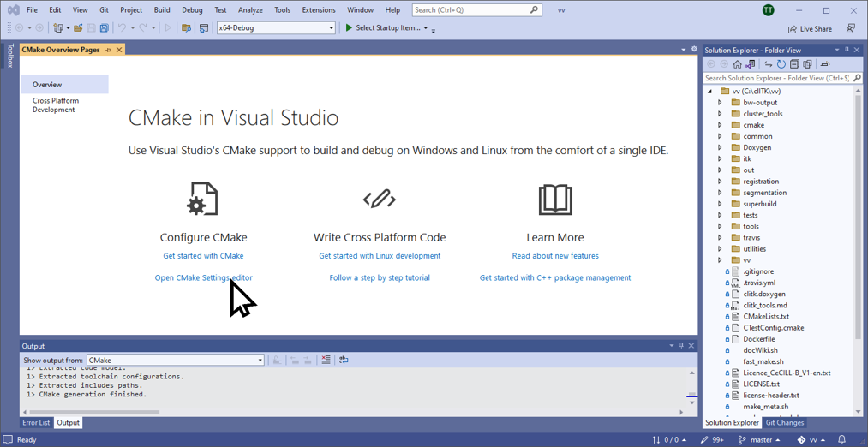Open the Build menu
Screen dimensions: 868x447
pyautogui.click(x=162, y=10)
